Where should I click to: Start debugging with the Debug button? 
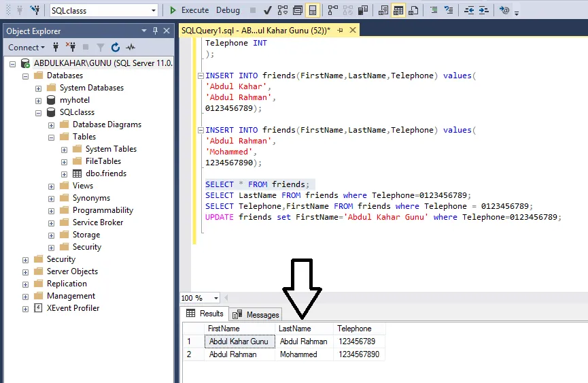pos(228,10)
